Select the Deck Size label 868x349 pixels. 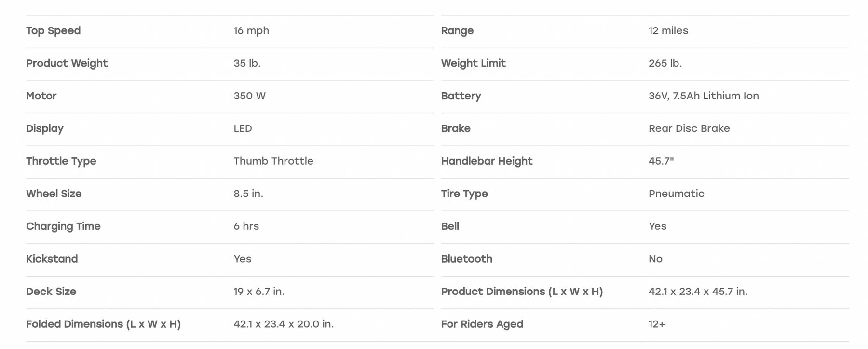pyautogui.click(x=51, y=292)
